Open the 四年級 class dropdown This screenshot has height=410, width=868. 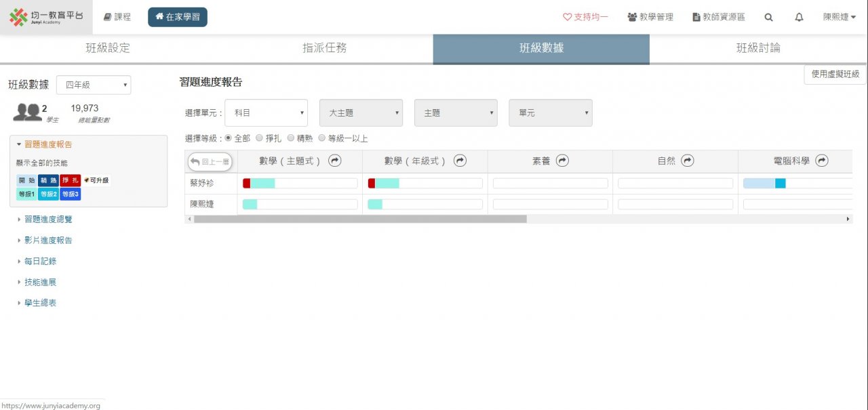(94, 85)
